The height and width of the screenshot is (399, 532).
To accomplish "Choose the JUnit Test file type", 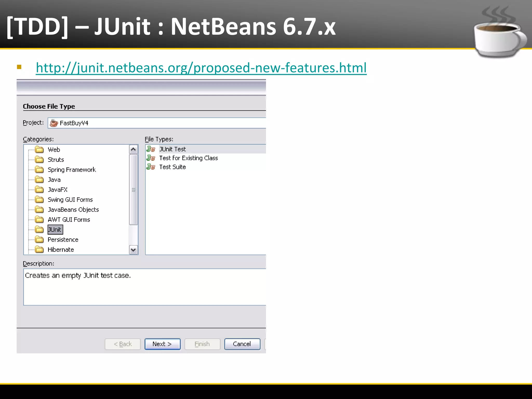I will pos(172,149).
